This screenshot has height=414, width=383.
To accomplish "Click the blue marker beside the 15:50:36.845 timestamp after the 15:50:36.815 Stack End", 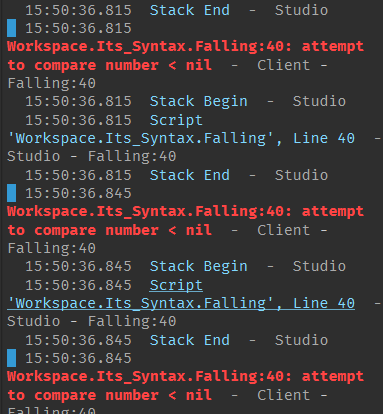I will point(12,193).
